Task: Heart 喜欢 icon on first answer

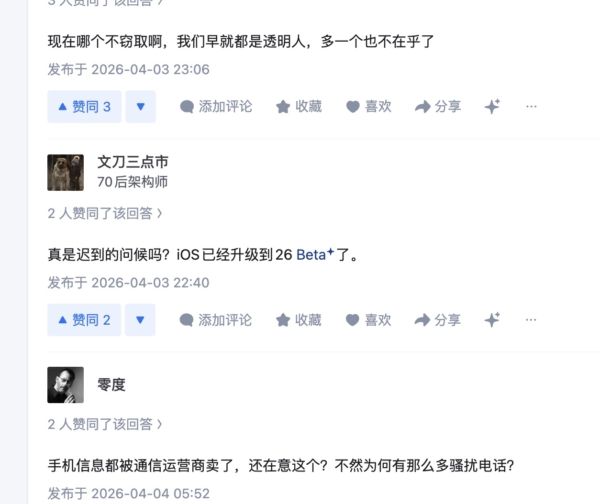Action: 353,107
